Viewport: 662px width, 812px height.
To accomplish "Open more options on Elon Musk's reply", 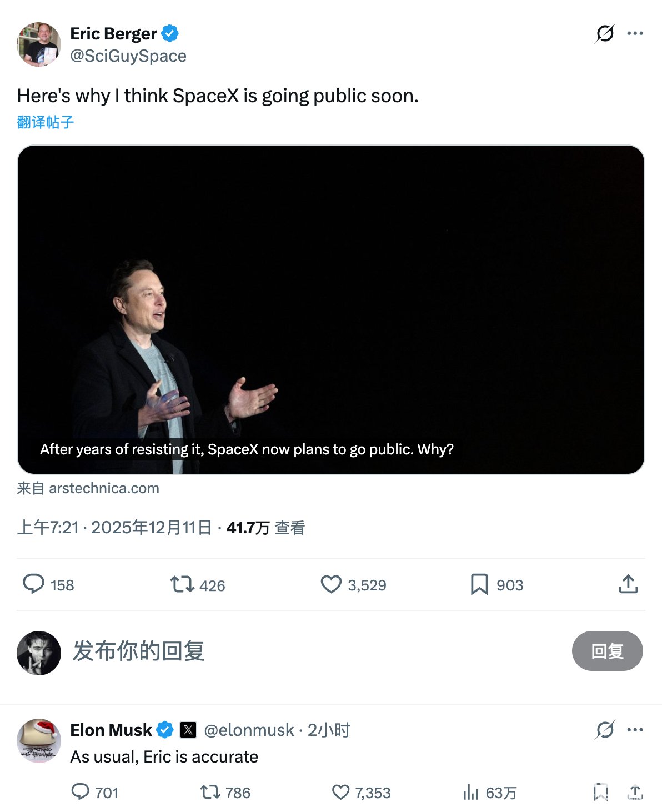I will point(635,730).
